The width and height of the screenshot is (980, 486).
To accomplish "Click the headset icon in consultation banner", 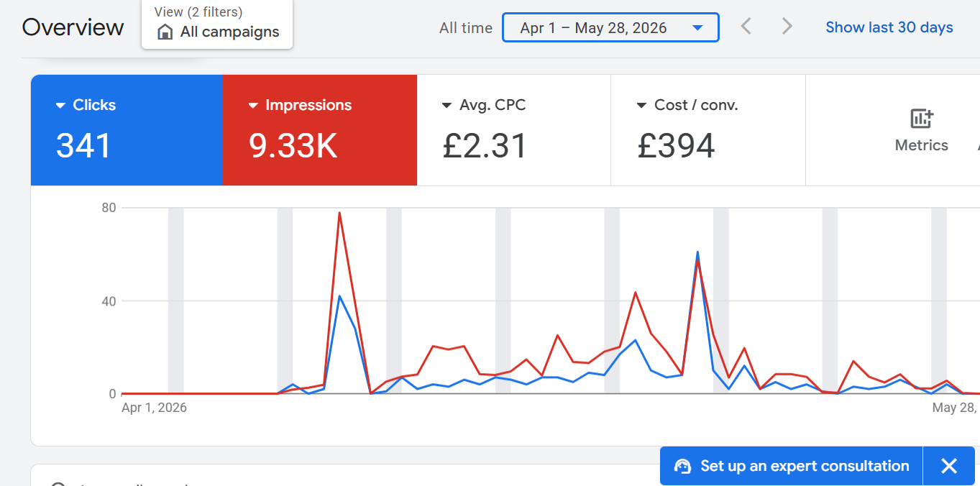I will point(682,467).
